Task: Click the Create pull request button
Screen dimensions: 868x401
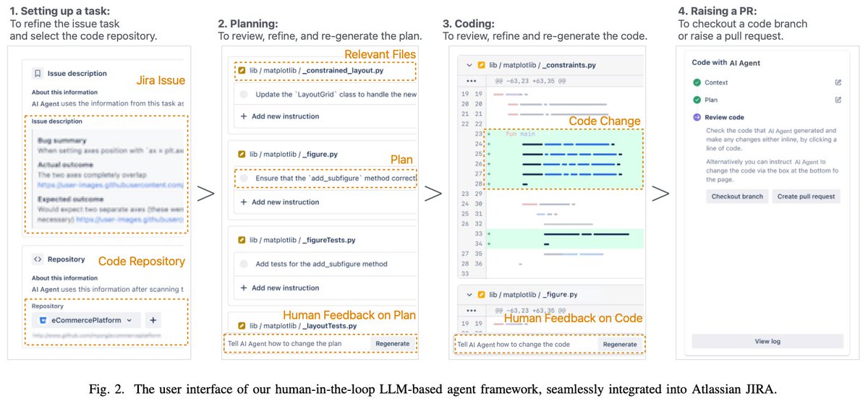Action: click(806, 196)
